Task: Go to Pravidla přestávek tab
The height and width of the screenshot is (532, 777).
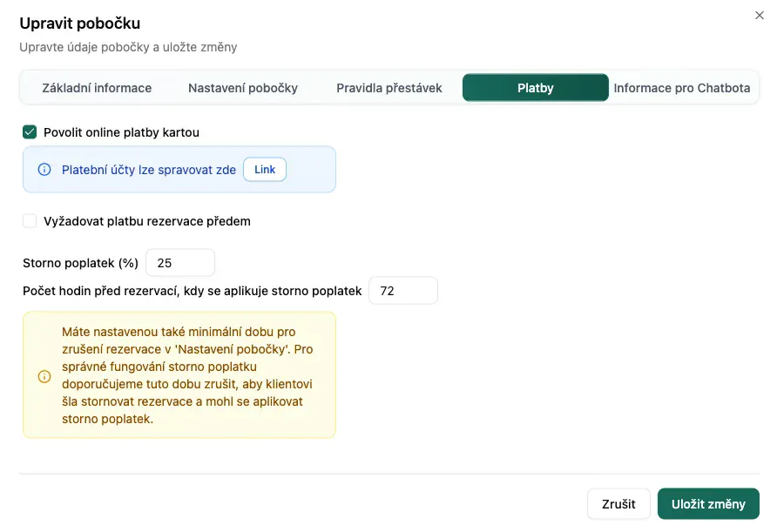Action: coord(389,88)
